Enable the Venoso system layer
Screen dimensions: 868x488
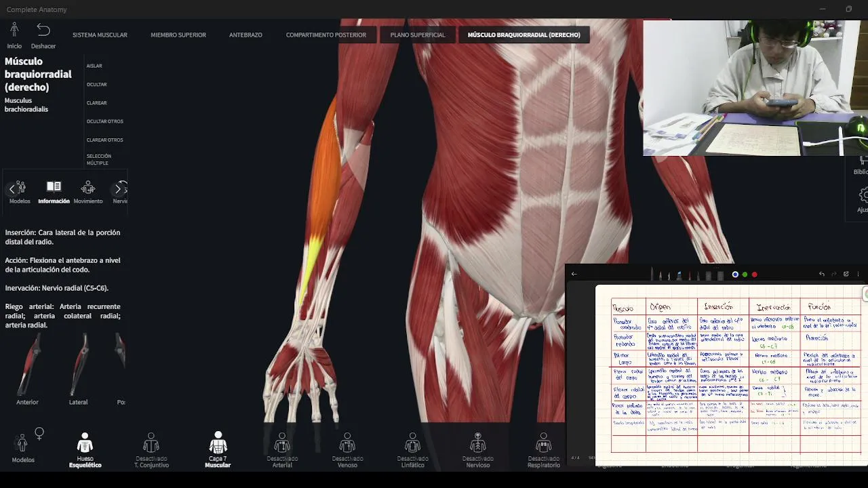[x=347, y=443]
